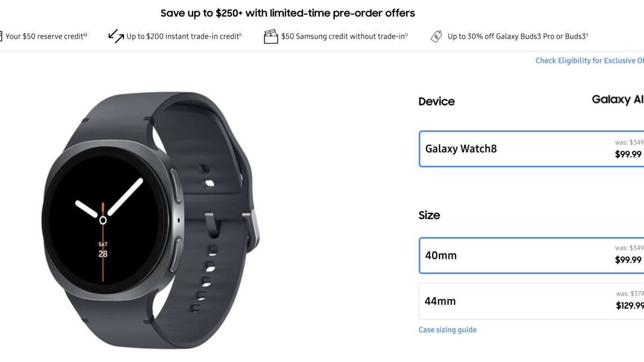Click the Galaxy AI logo
This screenshot has width=644, height=362.
[x=617, y=100]
